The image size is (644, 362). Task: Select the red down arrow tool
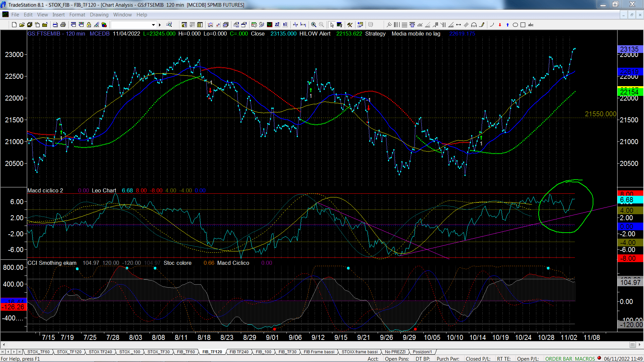click(500, 25)
